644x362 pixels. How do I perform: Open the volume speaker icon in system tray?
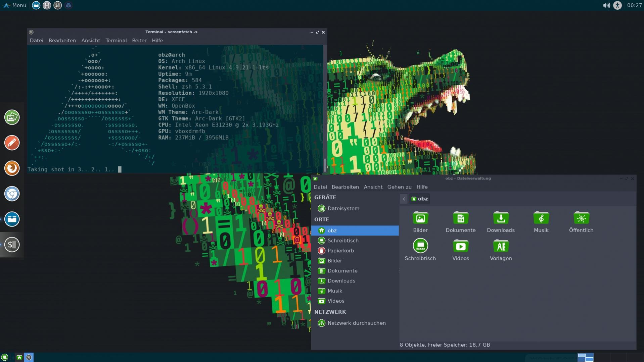coord(606,5)
